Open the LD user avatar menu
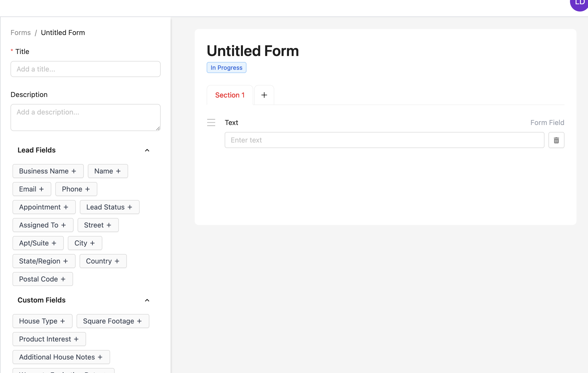This screenshot has width=588, height=373. [580, 3]
